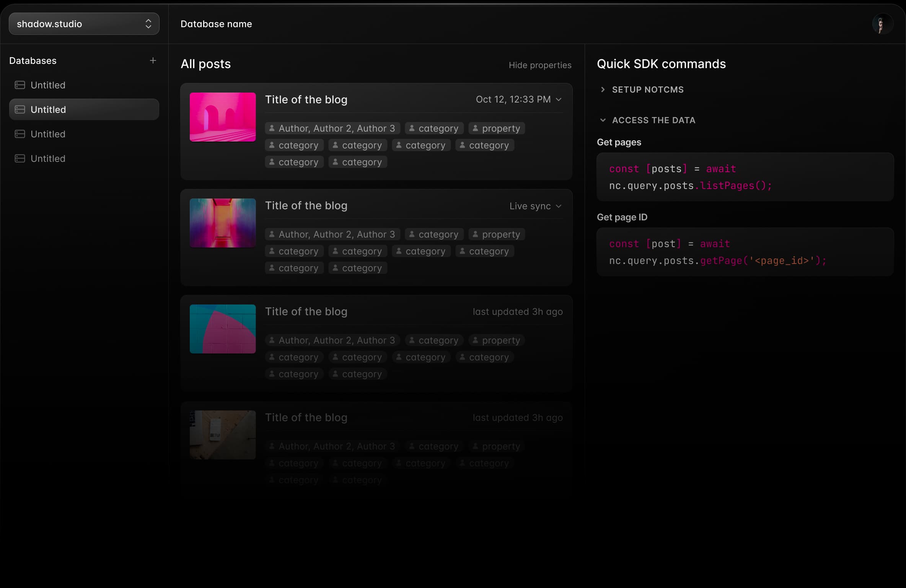906x588 pixels.
Task: Click the Database name heading
Action: click(216, 24)
